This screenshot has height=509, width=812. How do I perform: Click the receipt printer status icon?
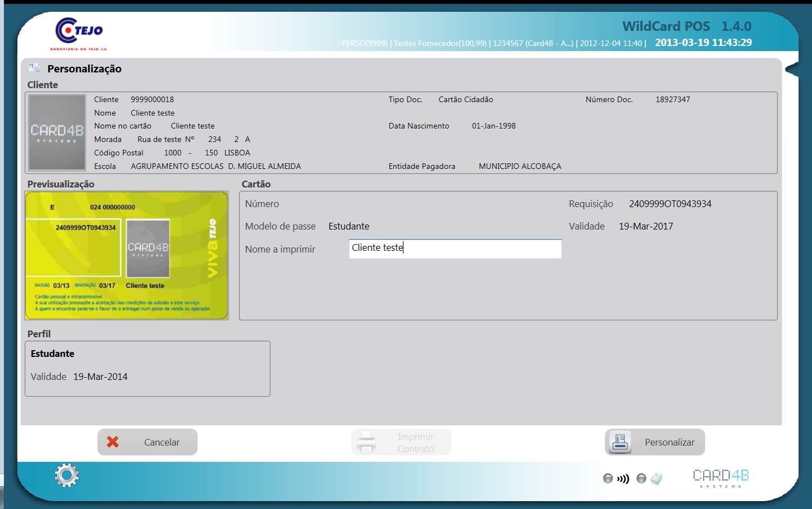click(x=656, y=479)
